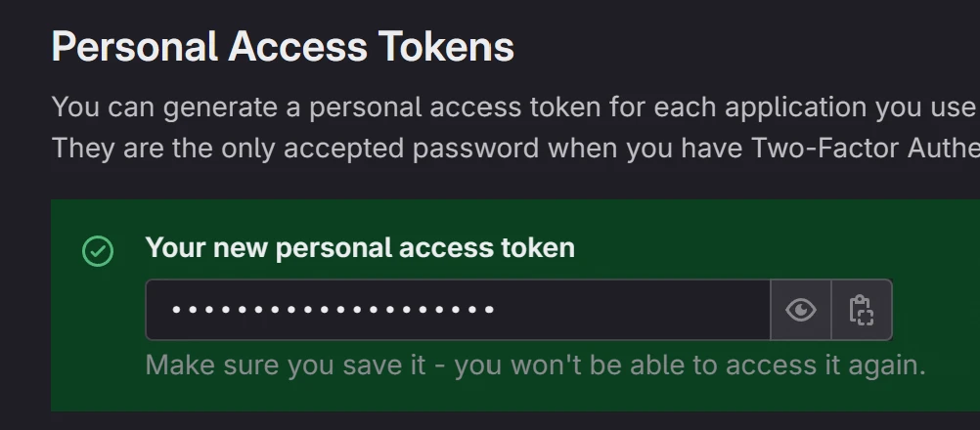Copy the new token to clipboard

(x=861, y=311)
